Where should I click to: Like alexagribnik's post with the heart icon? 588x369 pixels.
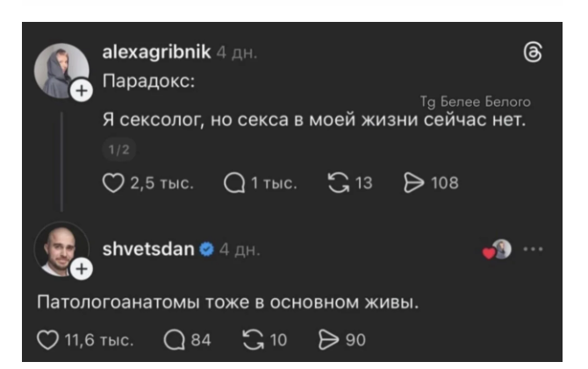[114, 182]
